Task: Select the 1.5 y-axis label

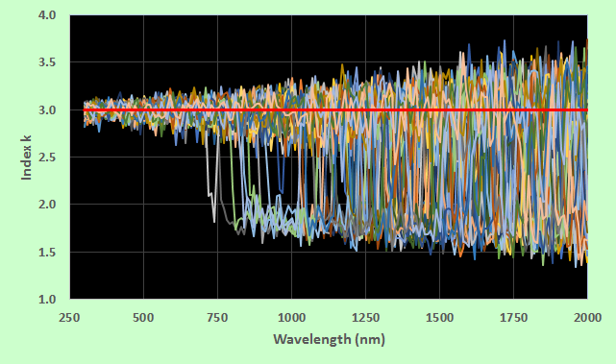Action: [x=47, y=252]
